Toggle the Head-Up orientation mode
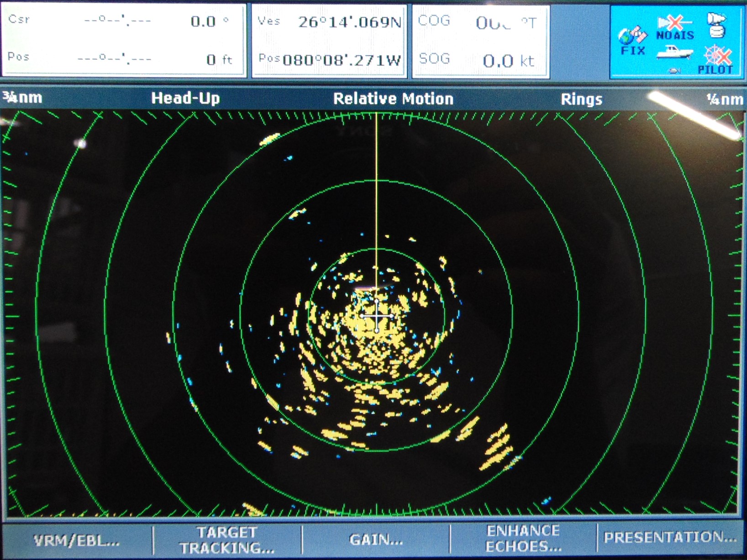The image size is (747, 560). tap(185, 98)
